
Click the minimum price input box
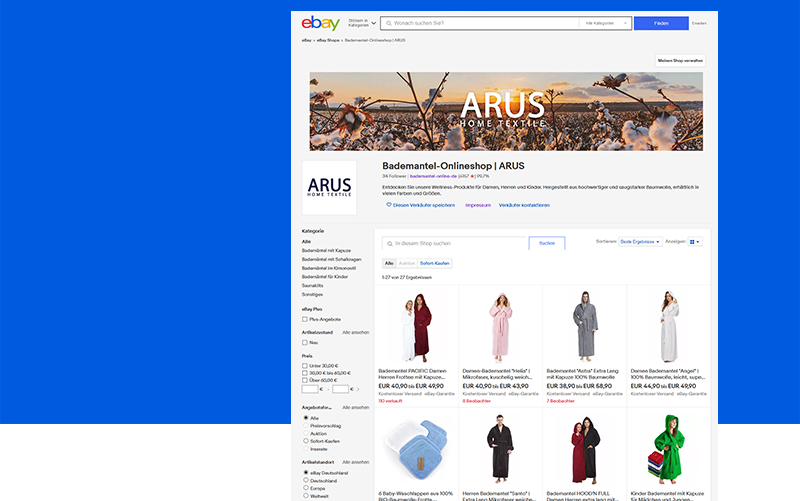point(310,389)
